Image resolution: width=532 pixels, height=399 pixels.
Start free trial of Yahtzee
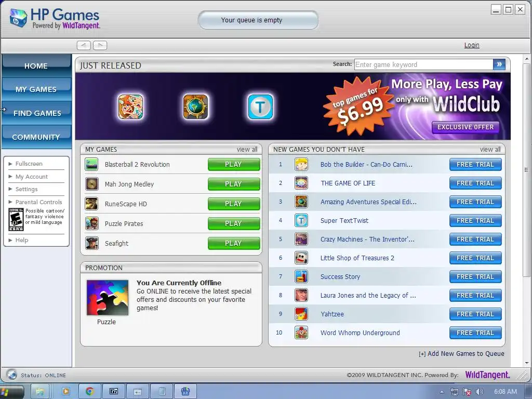[475, 314]
